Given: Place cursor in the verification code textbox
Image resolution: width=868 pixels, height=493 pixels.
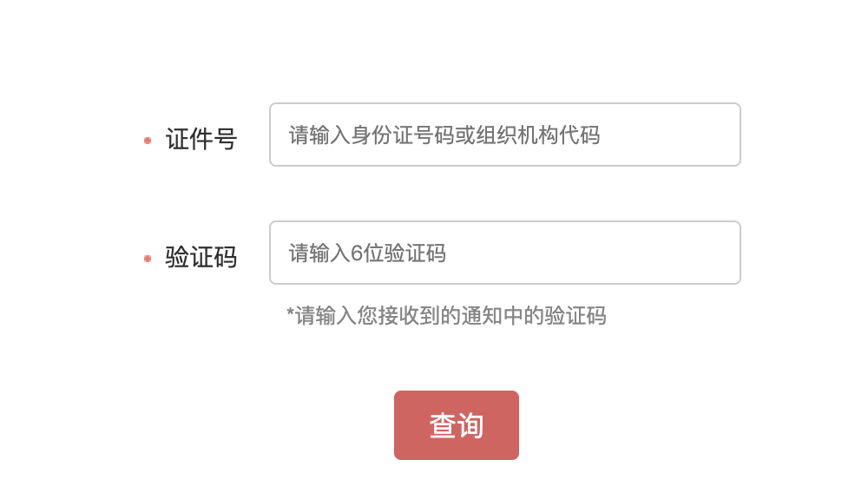Looking at the screenshot, I should tap(504, 253).
